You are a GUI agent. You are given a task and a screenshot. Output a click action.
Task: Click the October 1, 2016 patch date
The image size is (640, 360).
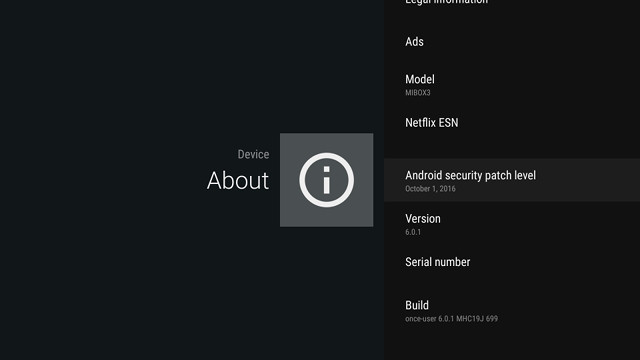430,189
